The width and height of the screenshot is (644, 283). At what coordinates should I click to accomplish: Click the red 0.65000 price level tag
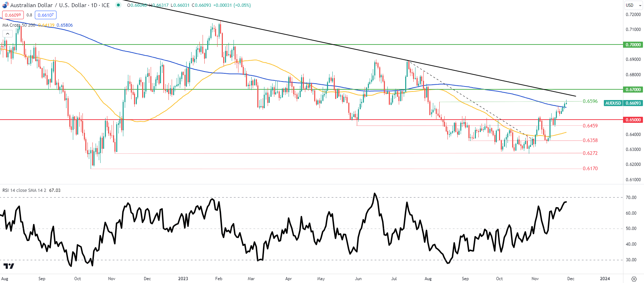coord(633,120)
